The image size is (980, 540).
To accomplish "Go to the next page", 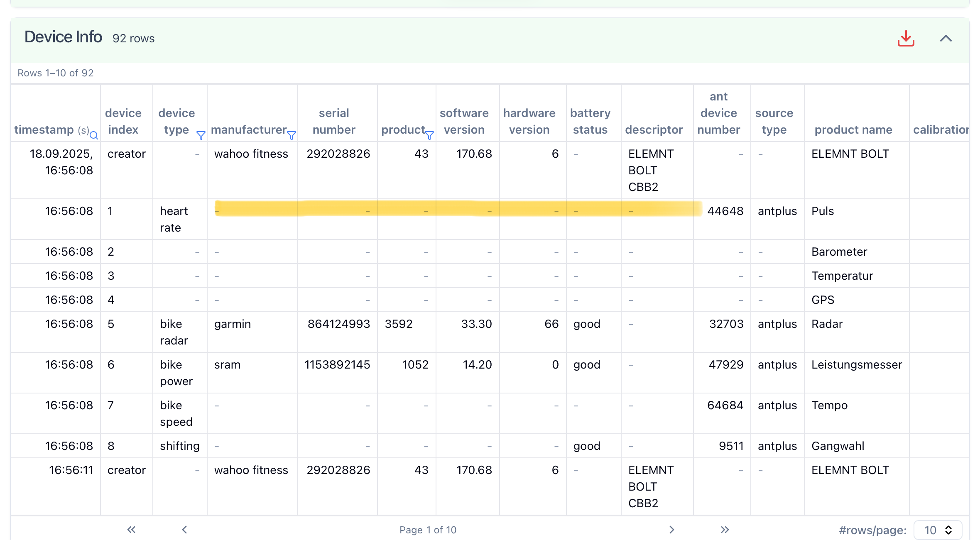I will (x=671, y=530).
